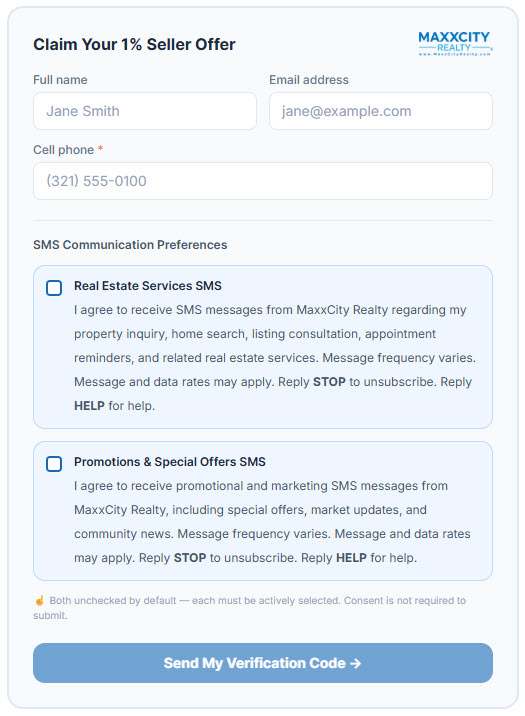The width and height of the screenshot is (525, 716).
Task: Click the MaxxCity Realty logo
Action: tap(455, 44)
